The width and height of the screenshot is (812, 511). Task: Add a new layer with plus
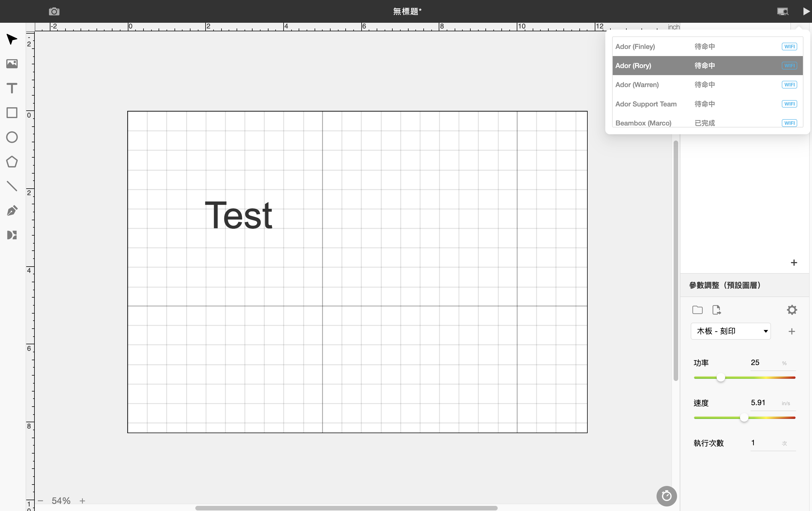click(x=794, y=263)
